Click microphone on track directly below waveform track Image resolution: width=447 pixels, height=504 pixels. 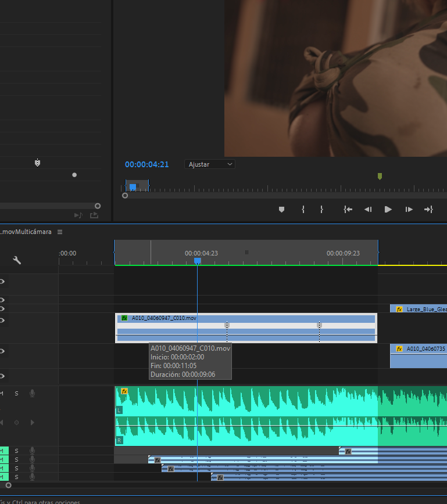(32, 451)
